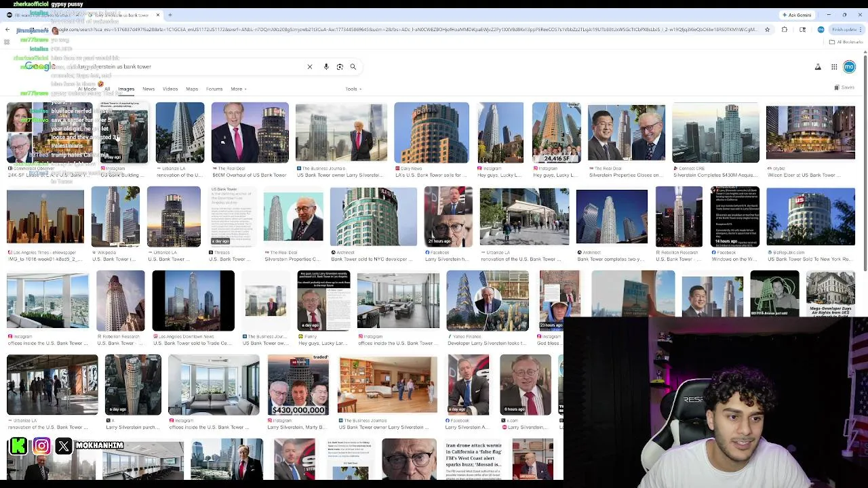
Task: Open the Google account avatar menu
Action: [849, 66]
